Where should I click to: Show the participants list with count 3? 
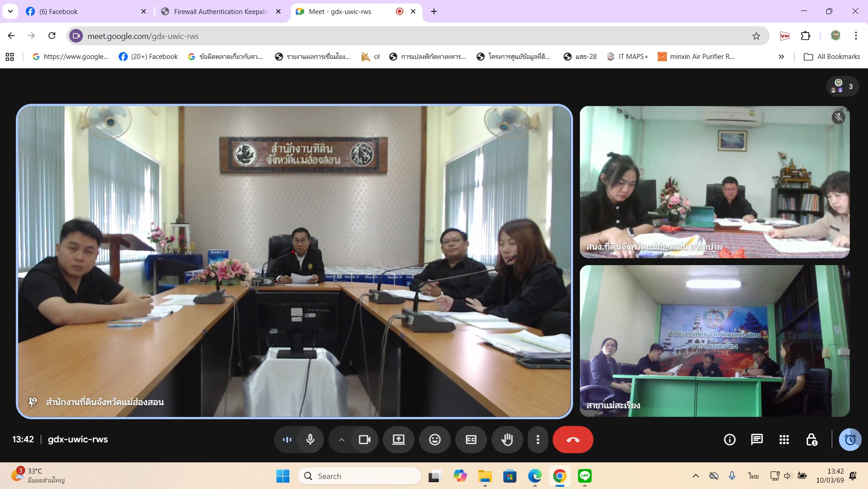tap(843, 86)
